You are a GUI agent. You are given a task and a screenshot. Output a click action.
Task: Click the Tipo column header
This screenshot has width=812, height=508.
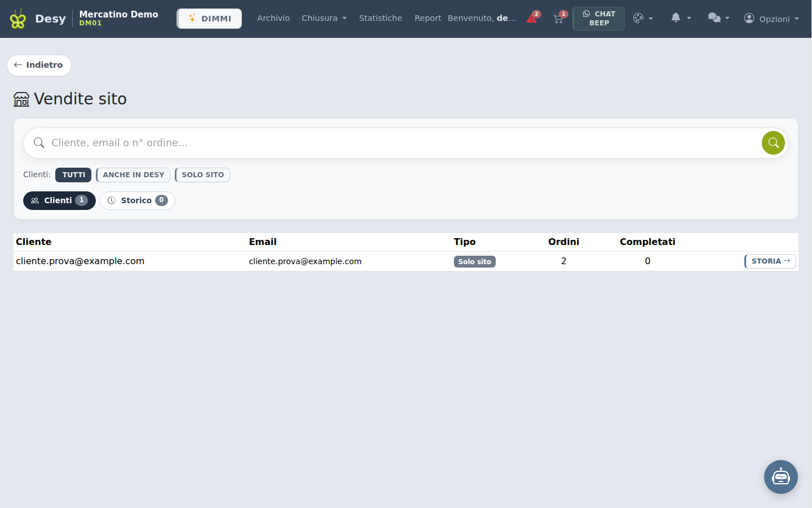pos(465,242)
